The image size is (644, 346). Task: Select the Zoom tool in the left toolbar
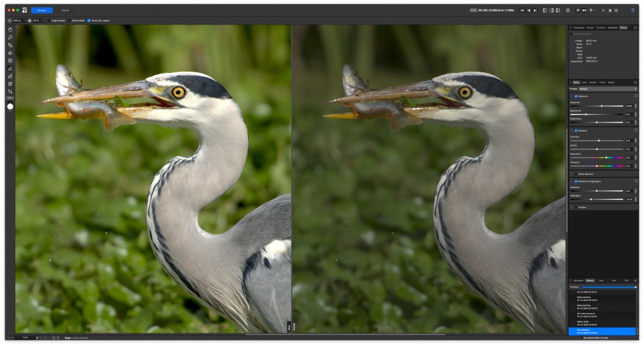(x=10, y=37)
